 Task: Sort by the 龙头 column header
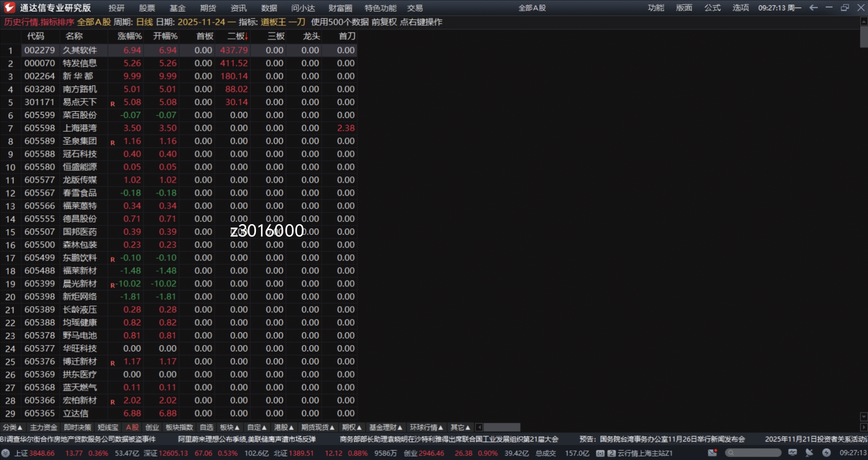point(312,36)
